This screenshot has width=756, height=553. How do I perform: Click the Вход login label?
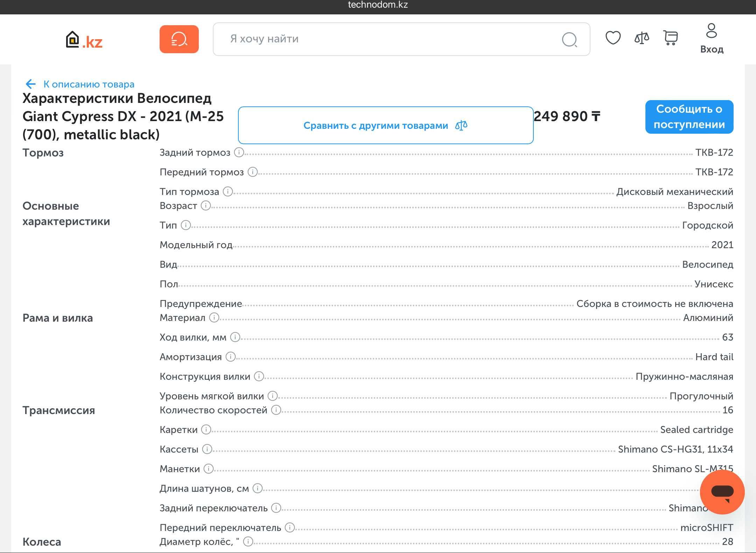(x=712, y=49)
